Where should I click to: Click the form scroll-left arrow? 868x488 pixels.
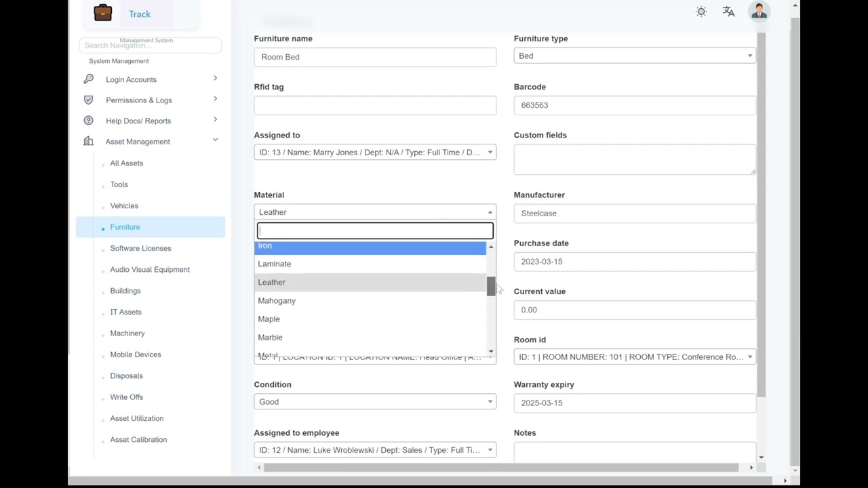[258, 468]
